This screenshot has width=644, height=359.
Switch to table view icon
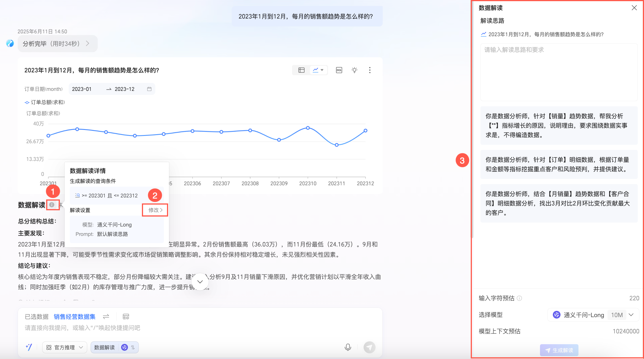(x=301, y=70)
